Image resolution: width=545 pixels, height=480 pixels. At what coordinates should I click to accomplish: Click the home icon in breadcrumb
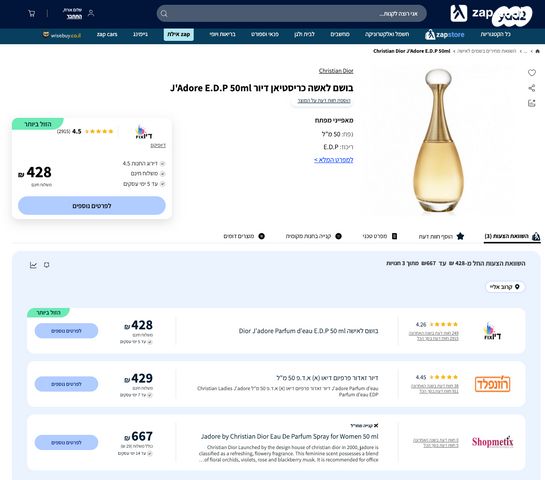[x=537, y=51]
